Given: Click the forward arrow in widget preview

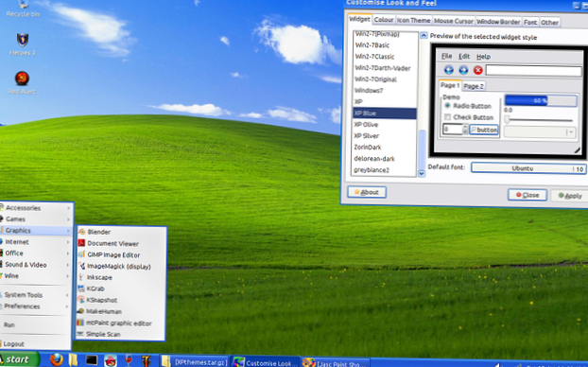Looking at the screenshot, I should coord(463,70).
